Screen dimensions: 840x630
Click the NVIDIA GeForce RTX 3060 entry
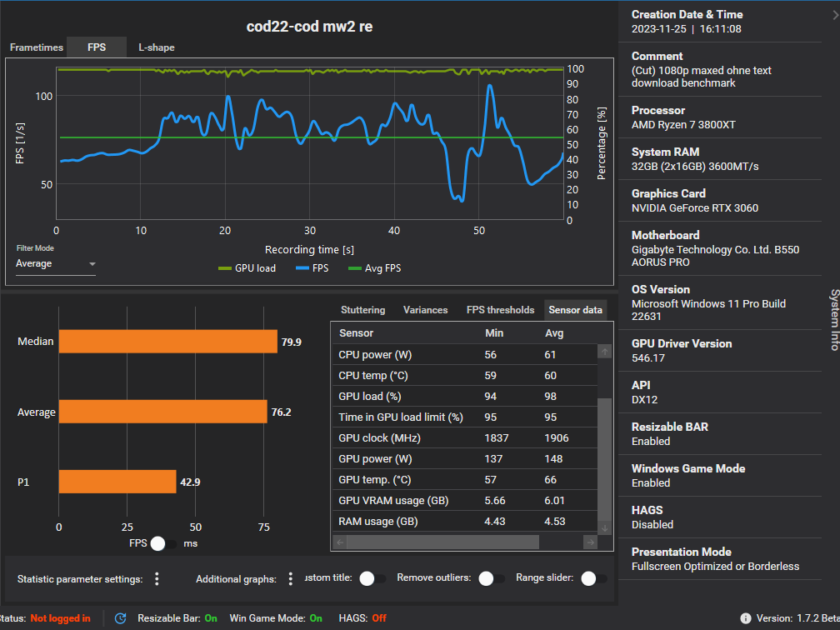tap(695, 207)
